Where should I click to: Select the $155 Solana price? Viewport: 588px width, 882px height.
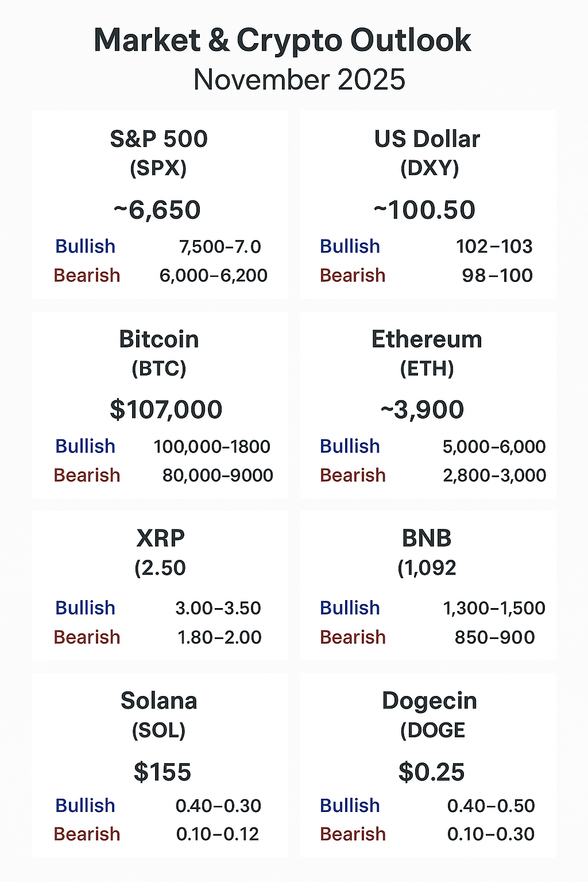tap(162, 772)
